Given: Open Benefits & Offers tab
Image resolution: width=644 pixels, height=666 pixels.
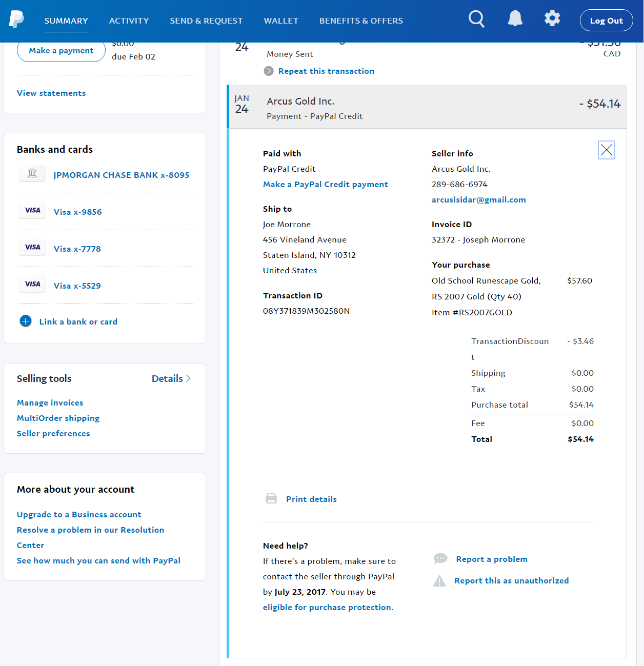Looking at the screenshot, I should tap(361, 21).
